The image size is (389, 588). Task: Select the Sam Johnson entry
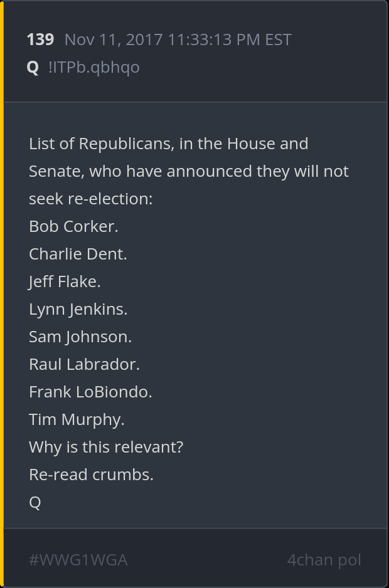[80, 337]
